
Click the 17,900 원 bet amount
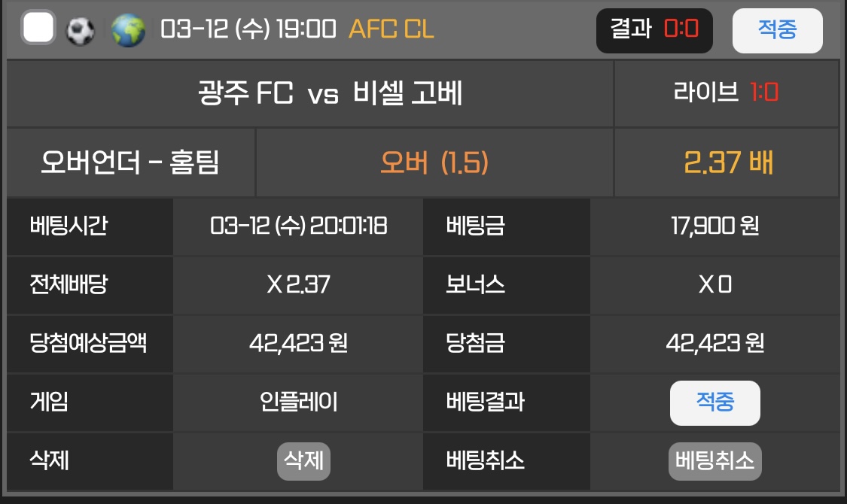pos(714,226)
